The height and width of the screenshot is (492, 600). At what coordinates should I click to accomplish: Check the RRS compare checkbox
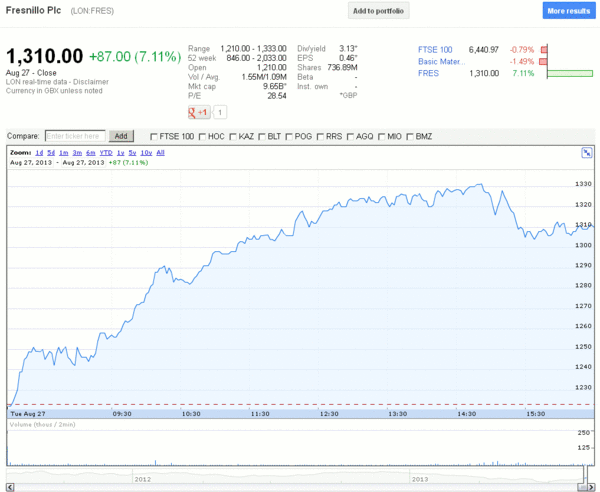click(x=321, y=137)
